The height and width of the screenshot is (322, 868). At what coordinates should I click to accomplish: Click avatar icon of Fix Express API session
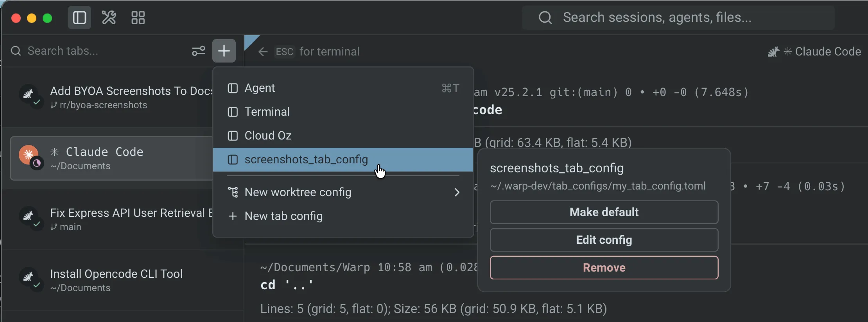[x=29, y=216]
